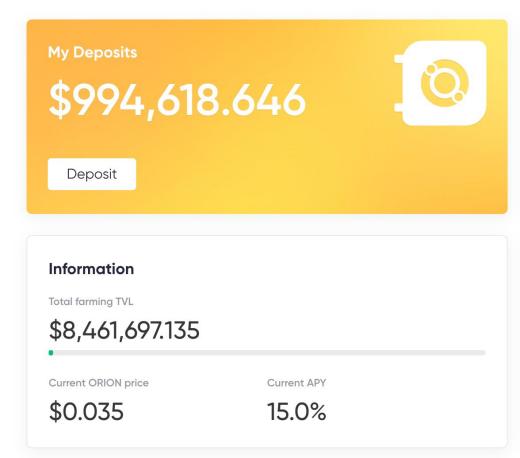Click the green TVL progress indicator
This screenshot has width=520, height=458.
[51, 353]
